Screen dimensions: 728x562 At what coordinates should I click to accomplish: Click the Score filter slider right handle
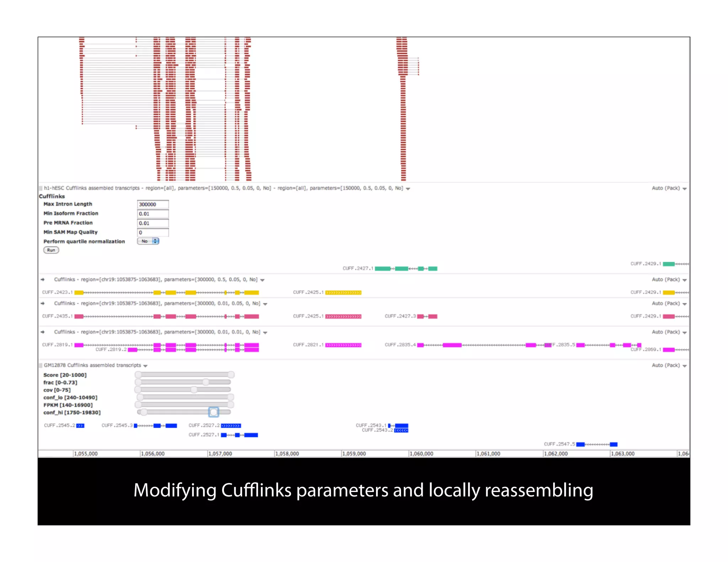pos(231,374)
